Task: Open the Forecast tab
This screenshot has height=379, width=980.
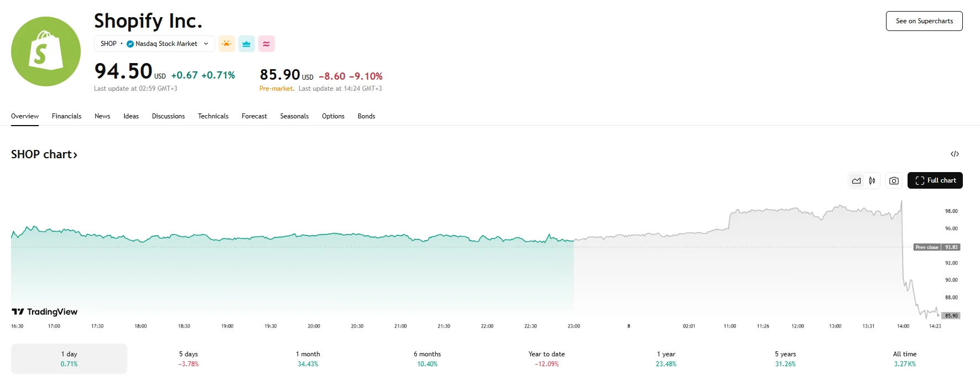Action: click(x=254, y=116)
